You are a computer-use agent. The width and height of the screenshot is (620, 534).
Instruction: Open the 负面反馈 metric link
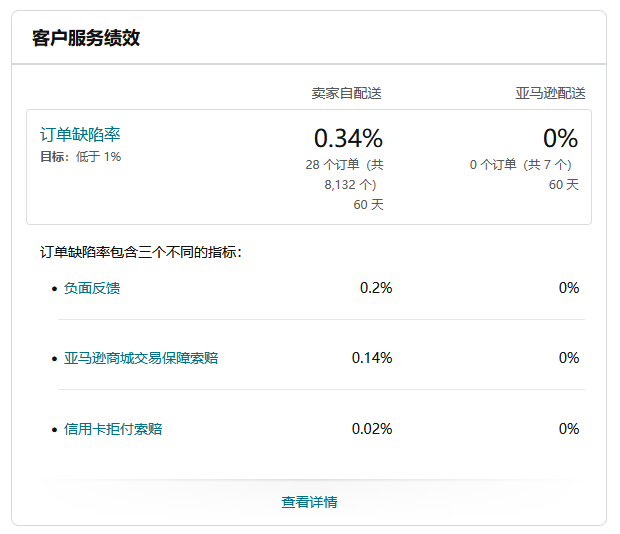(92, 288)
